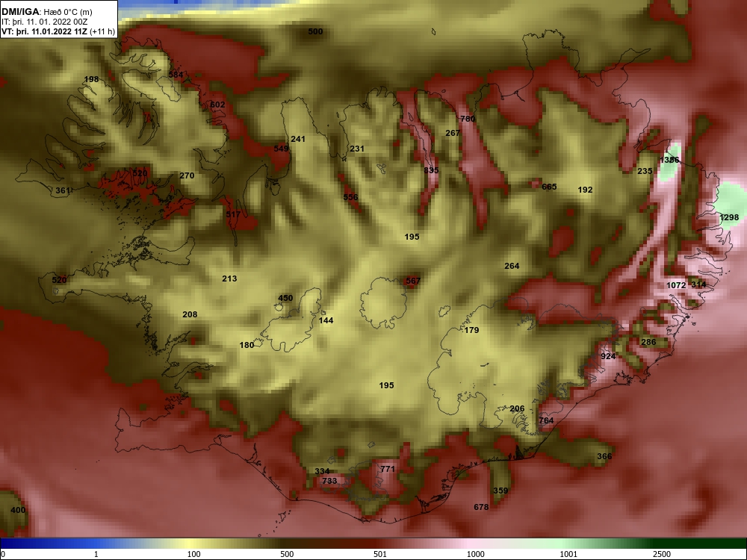Click the map value 144
747x560 pixels.
pyautogui.click(x=326, y=320)
